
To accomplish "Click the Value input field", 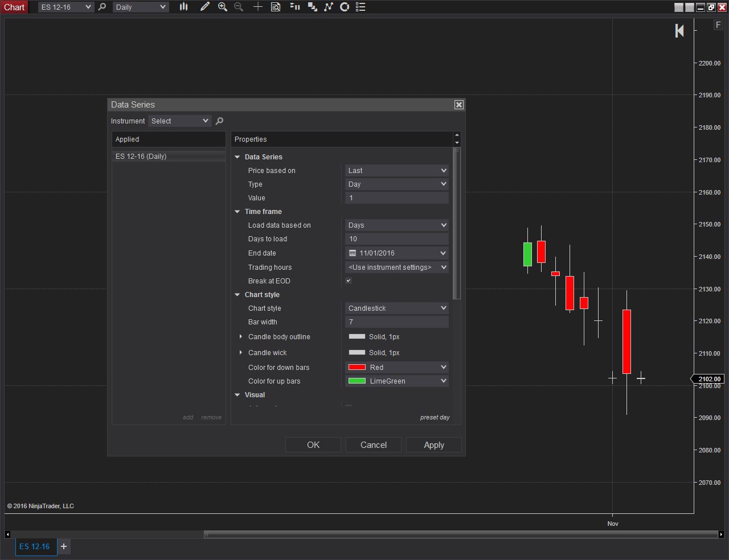I will 397,198.
